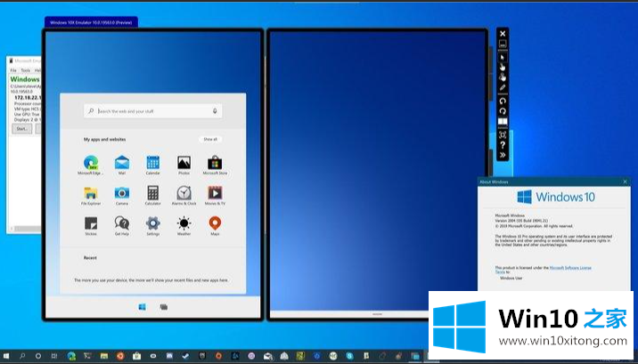638x364 pixels.
Task: Click the Recent section heading
Action: 90,257
